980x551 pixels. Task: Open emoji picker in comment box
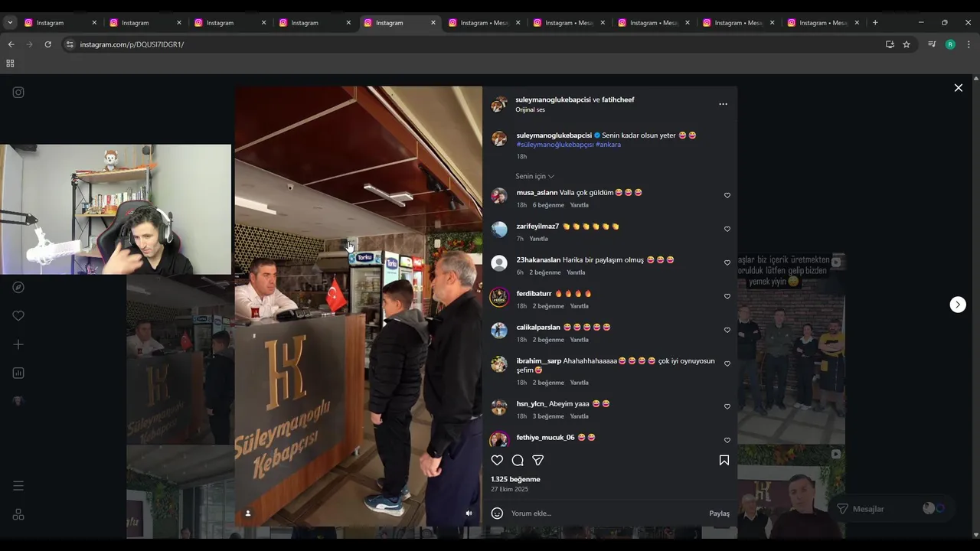point(497,514)
